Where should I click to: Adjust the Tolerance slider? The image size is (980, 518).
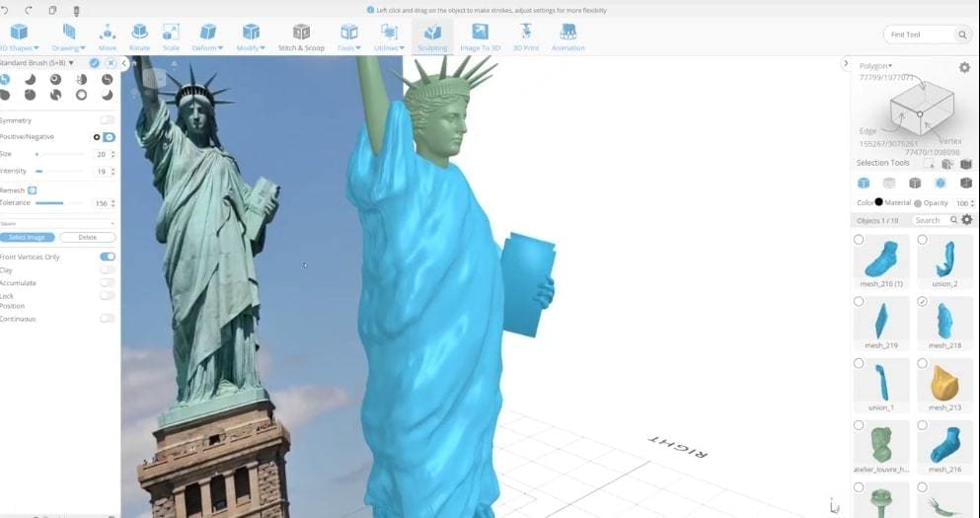[59, 203]
